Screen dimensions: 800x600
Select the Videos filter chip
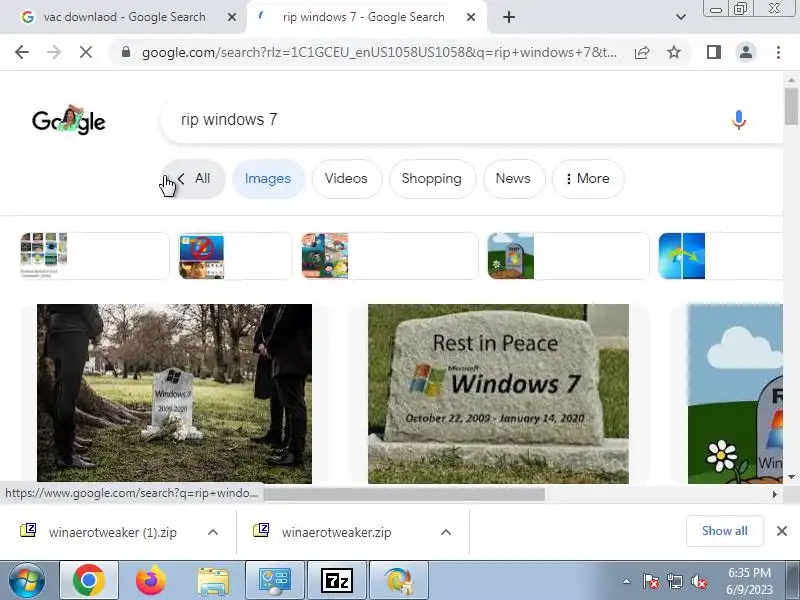tap(346, 179)
